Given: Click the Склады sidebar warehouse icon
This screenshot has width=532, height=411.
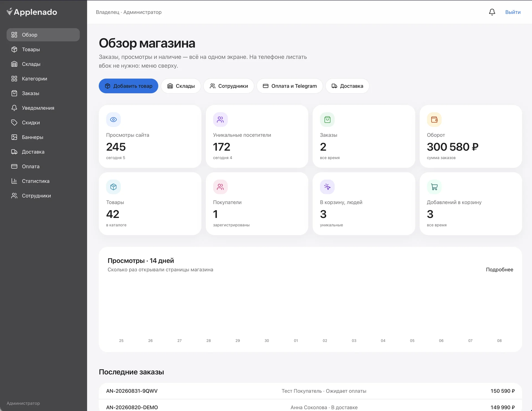Looking at the screenshot, I should 14,64.
